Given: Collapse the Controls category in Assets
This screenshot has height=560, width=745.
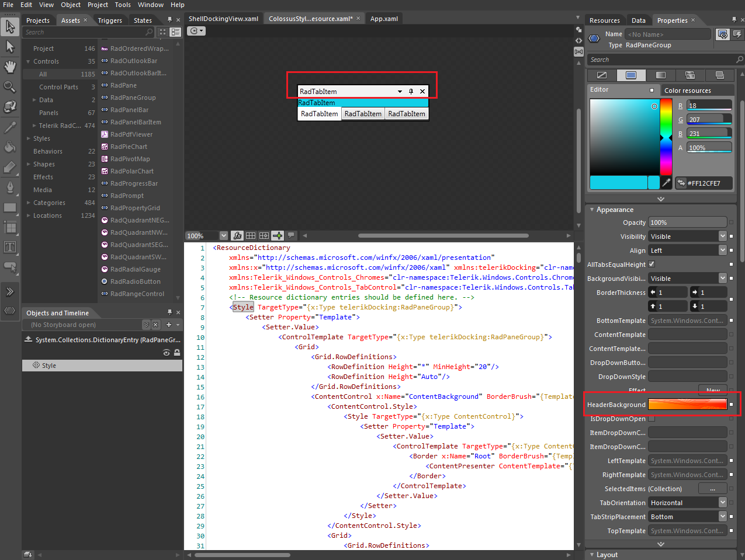Looking at the screenshot, I should (x=28, y=61).
